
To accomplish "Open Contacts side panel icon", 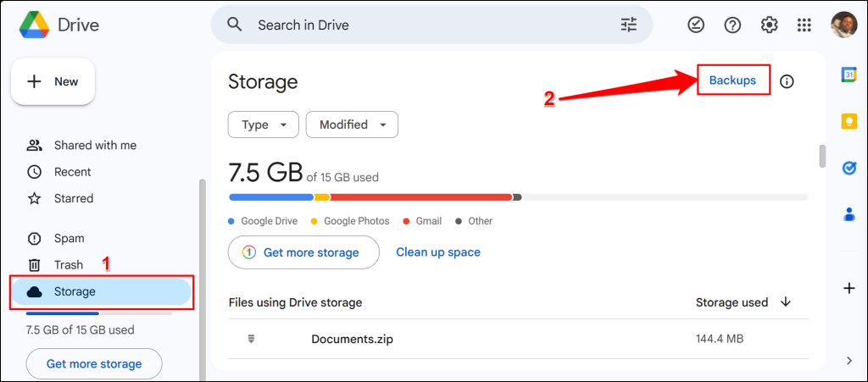I will (x=849, y=214).
